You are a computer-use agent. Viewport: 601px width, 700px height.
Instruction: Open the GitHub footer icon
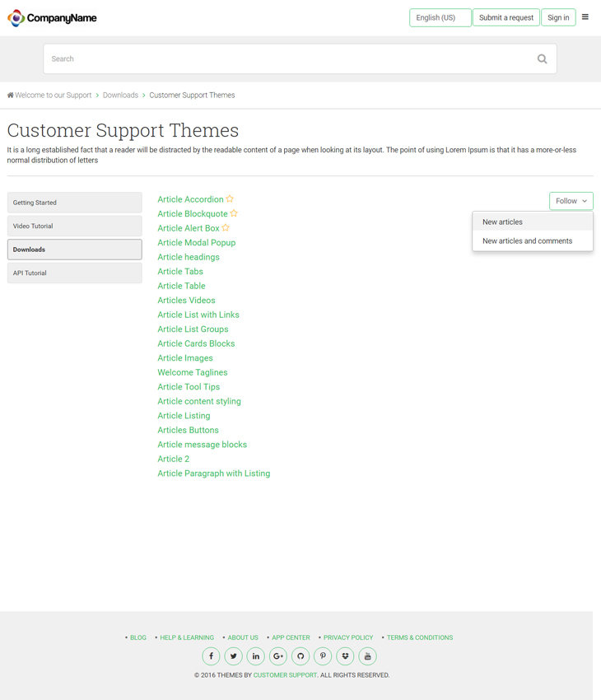(x=300, y=656)
